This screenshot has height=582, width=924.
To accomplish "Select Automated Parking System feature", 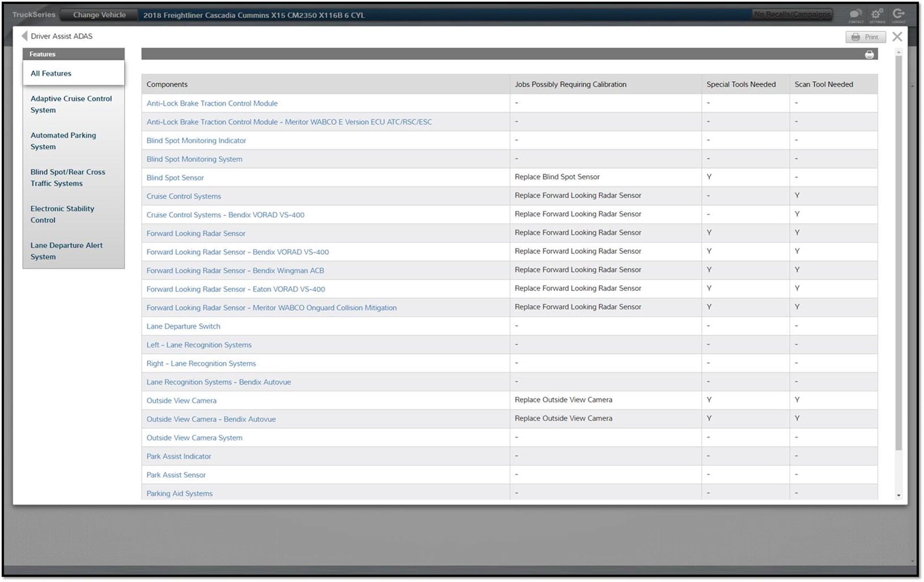I will [63, 141].
